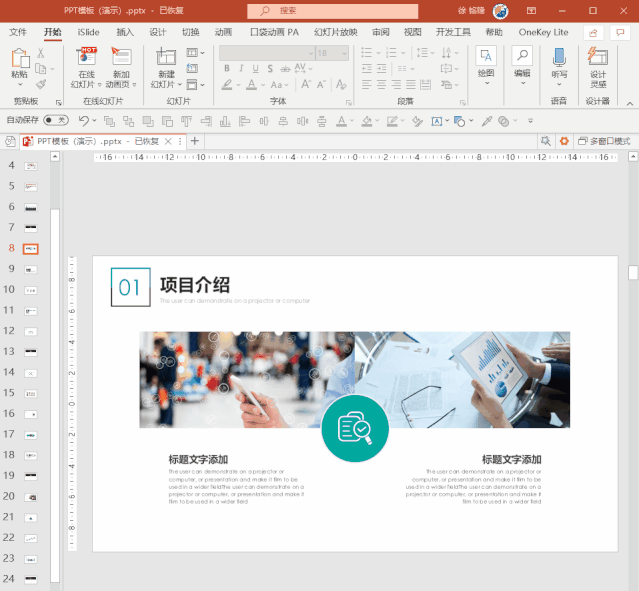
Task: Click in the search (搜索) box
Action: 332,11
